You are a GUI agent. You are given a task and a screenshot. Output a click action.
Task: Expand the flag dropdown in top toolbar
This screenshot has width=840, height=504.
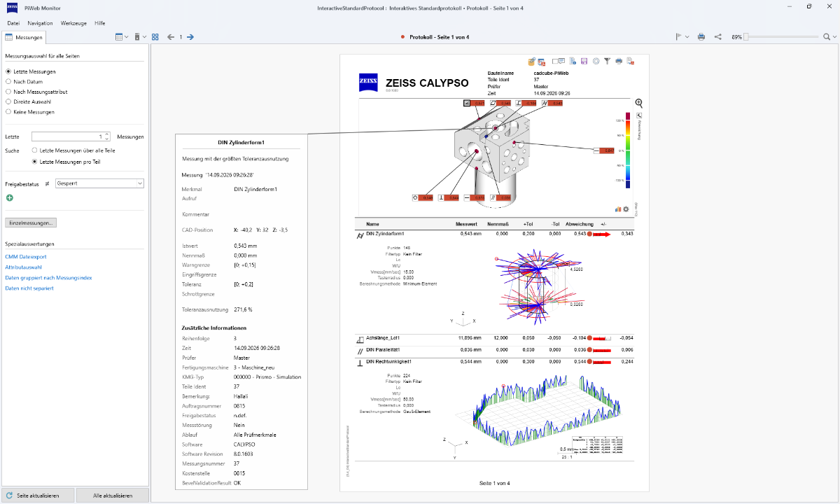(687, 37)
